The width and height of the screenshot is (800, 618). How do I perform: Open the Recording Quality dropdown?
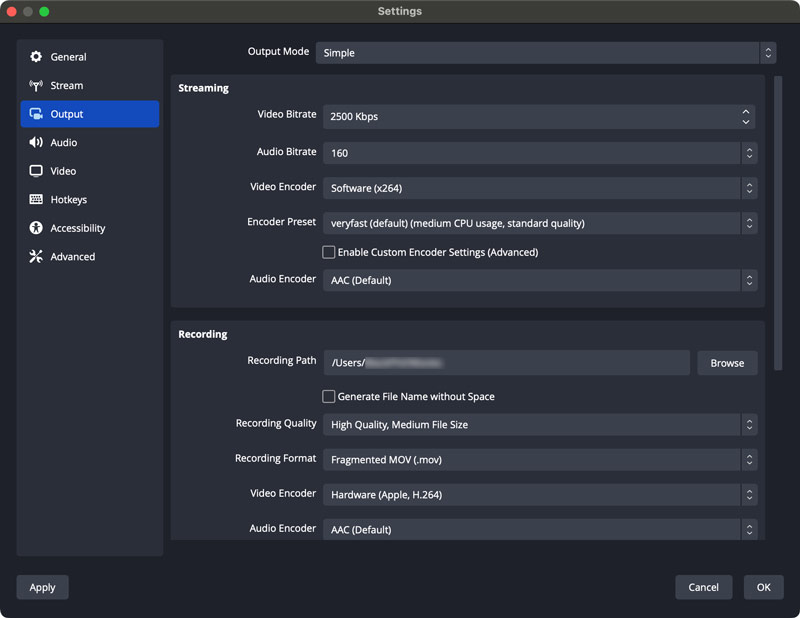540,425
